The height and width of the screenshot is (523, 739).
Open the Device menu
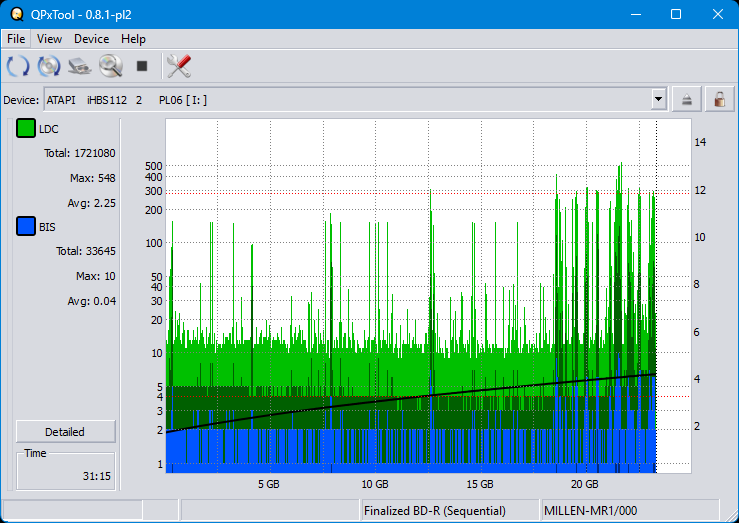91,39
